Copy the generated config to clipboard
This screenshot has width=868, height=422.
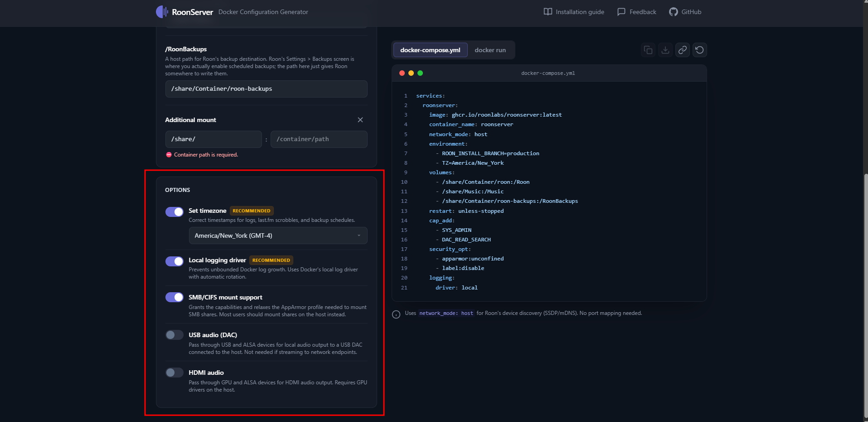[x=648, y=50]
